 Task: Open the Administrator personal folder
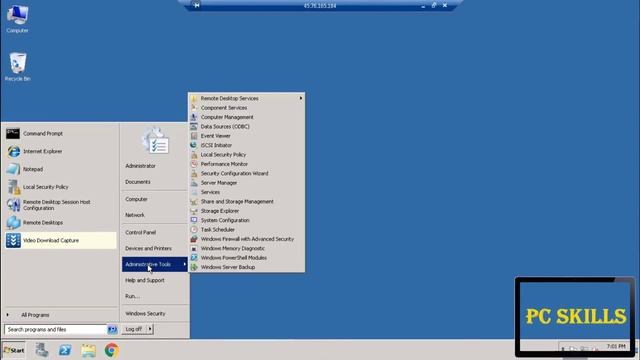pyautogui.click(x=140, y=166)
